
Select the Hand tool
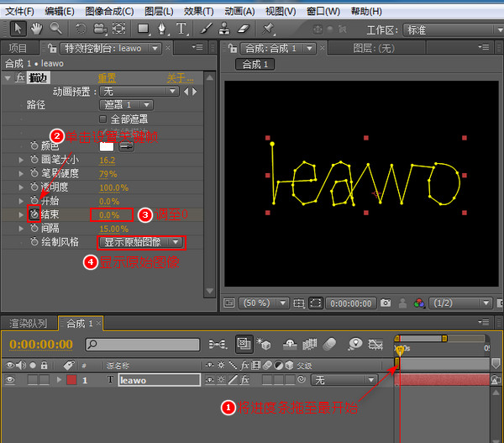pyautogui.click(x=37, y=29)
